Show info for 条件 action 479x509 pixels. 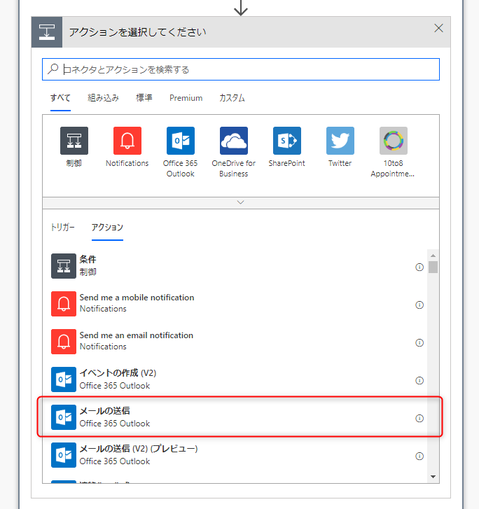tap(419, 267)
